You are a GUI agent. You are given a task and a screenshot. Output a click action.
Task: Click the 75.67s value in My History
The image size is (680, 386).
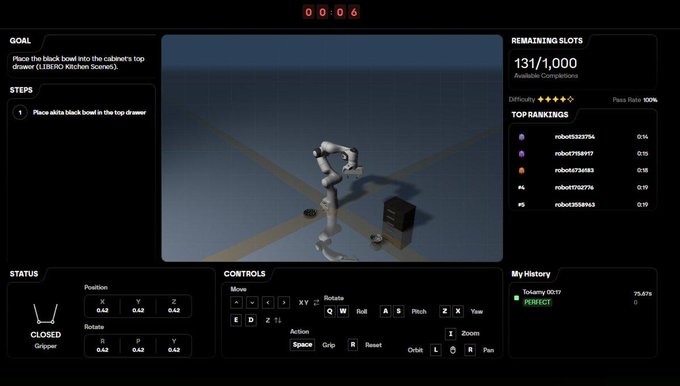coord(643,294)
